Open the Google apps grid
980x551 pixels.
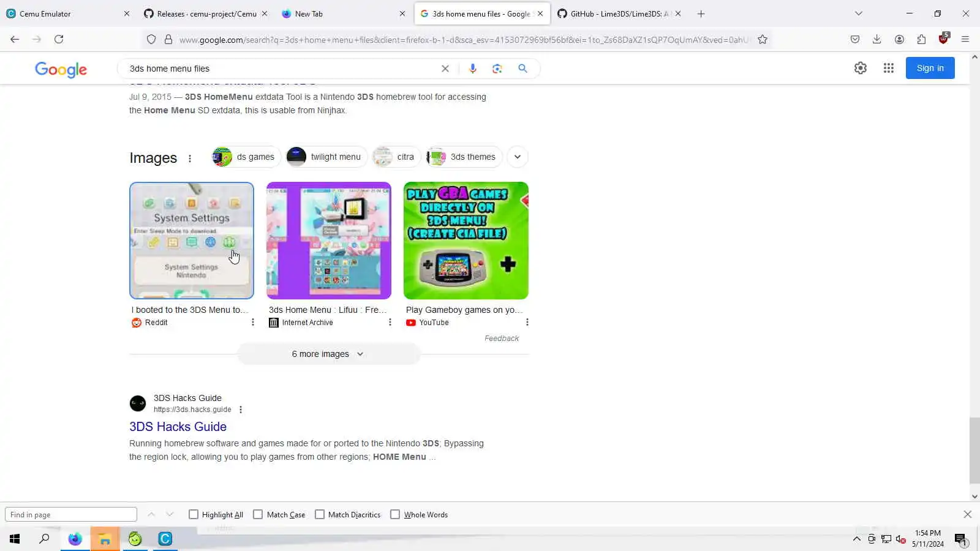tap(889, 68)
